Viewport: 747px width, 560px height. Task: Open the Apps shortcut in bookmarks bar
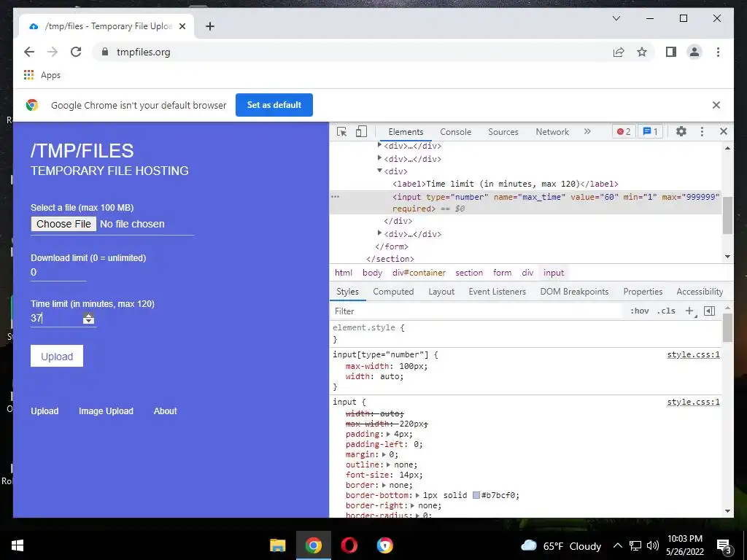(x=42, y=75)
